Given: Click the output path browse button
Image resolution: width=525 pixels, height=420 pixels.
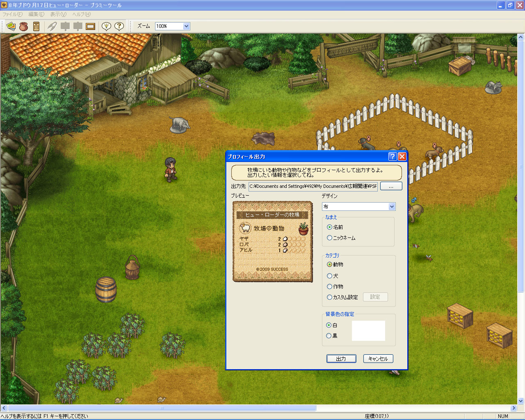Looking at the screenshot, I should pyautogui.click(x=391, y=186).
